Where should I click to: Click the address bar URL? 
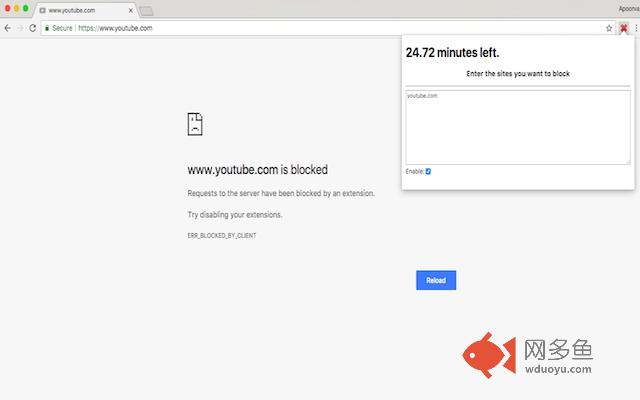coord(115,28)
